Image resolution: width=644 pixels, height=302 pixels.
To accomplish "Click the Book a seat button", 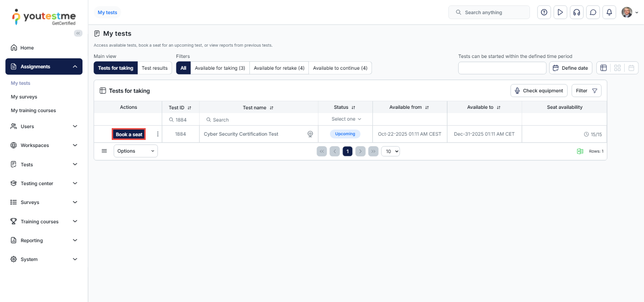I will pos(129,134).
